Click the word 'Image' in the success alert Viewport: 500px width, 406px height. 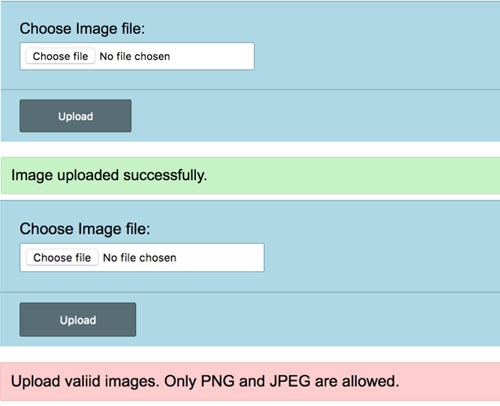click(x=32, y=175)
